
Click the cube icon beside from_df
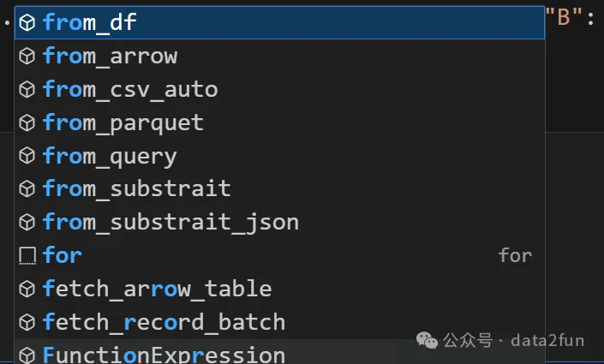tap(27, 23)
